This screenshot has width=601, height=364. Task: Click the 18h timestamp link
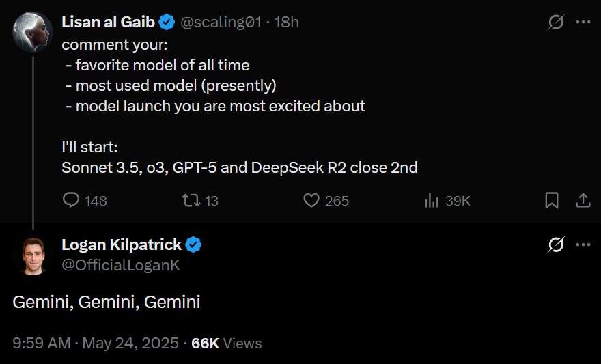pos(287,22)
